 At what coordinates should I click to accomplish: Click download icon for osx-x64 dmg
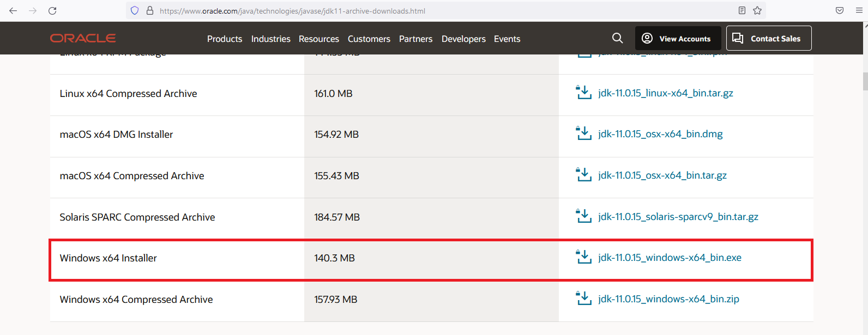584,133
